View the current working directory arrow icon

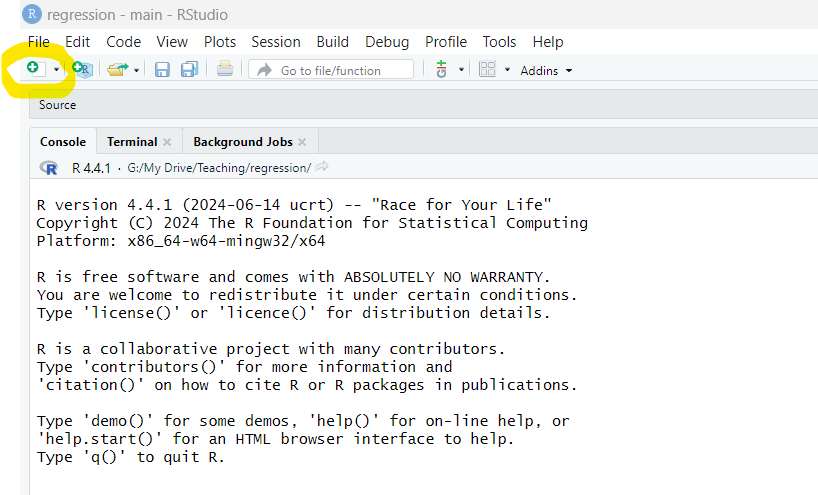[322, 167]
